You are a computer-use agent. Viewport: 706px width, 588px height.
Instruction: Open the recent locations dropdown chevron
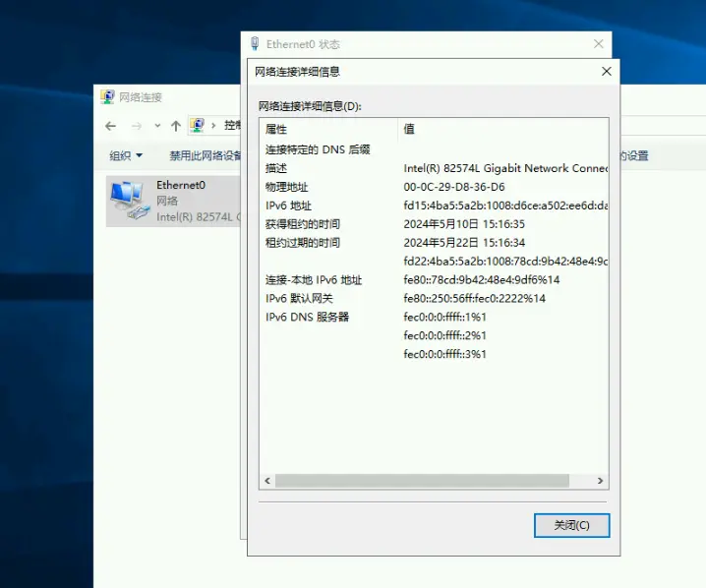pyautogui.click(x=157, y=126)
